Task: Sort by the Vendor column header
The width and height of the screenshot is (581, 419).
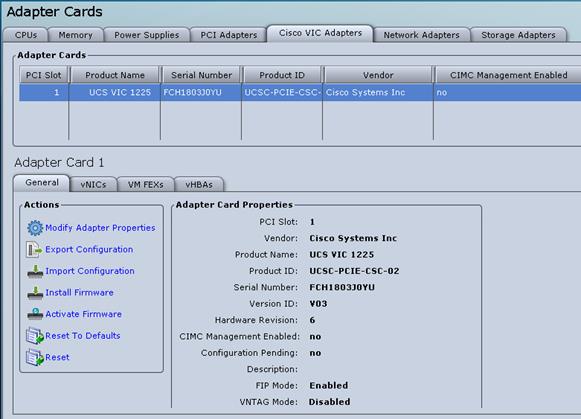Action: point(378,75)
